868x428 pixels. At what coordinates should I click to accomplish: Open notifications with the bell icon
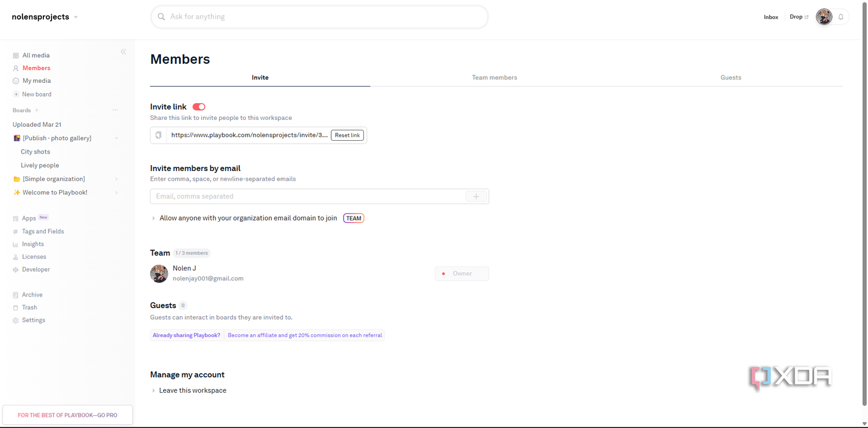pyautogui.click(x=841, y=17)
